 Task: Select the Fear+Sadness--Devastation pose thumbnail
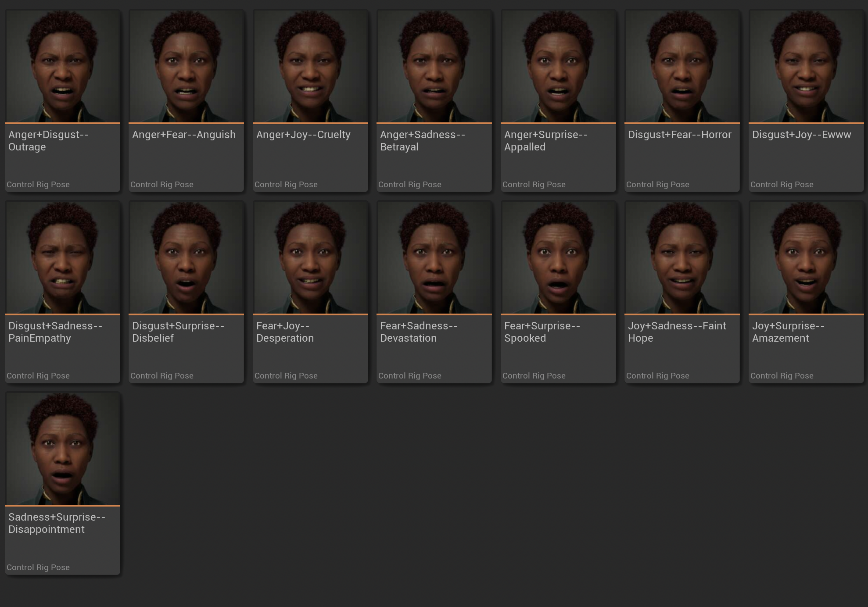434,257
